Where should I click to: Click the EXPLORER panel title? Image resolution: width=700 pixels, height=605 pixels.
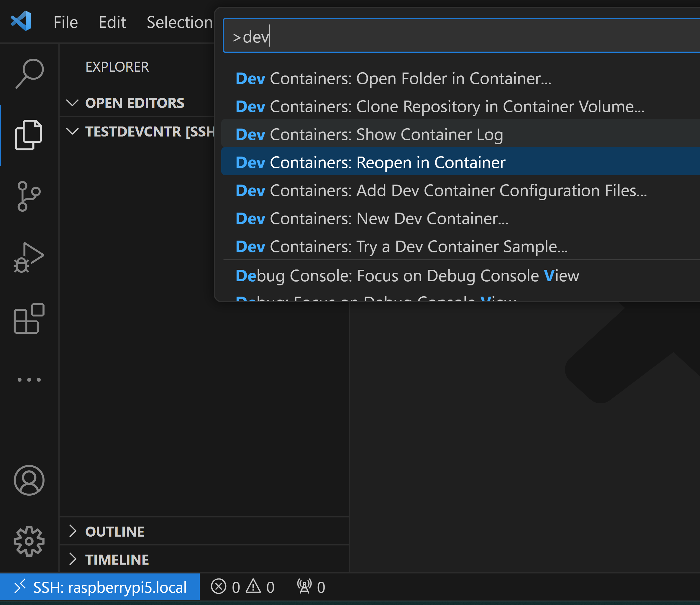point(117,67)
